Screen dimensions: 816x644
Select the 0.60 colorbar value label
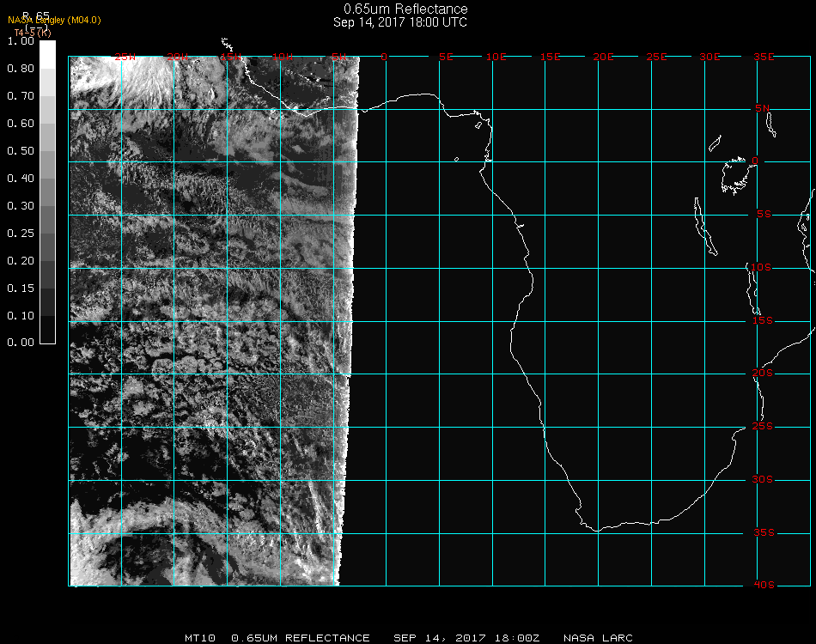point(21,124)
